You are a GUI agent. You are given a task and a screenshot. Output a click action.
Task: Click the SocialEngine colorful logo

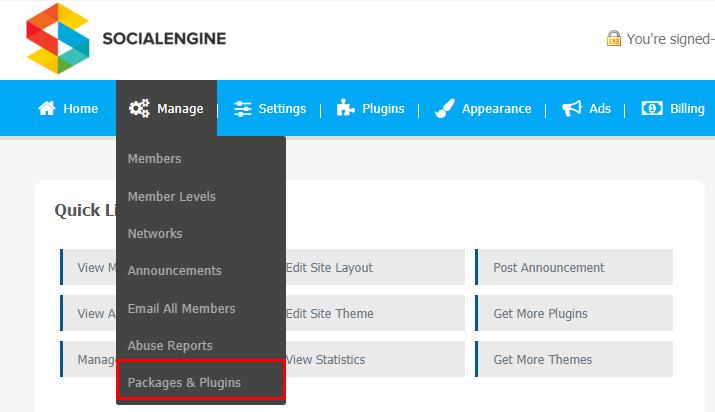coord(57,38)
